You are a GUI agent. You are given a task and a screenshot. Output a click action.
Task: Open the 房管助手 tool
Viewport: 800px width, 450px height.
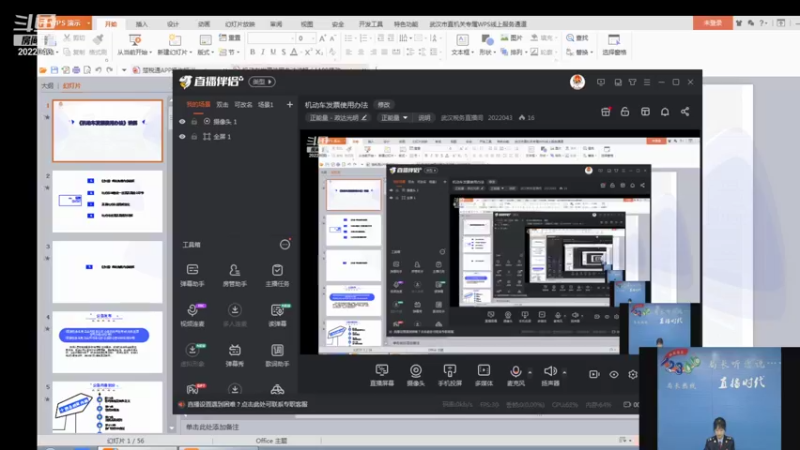(234, 274)
